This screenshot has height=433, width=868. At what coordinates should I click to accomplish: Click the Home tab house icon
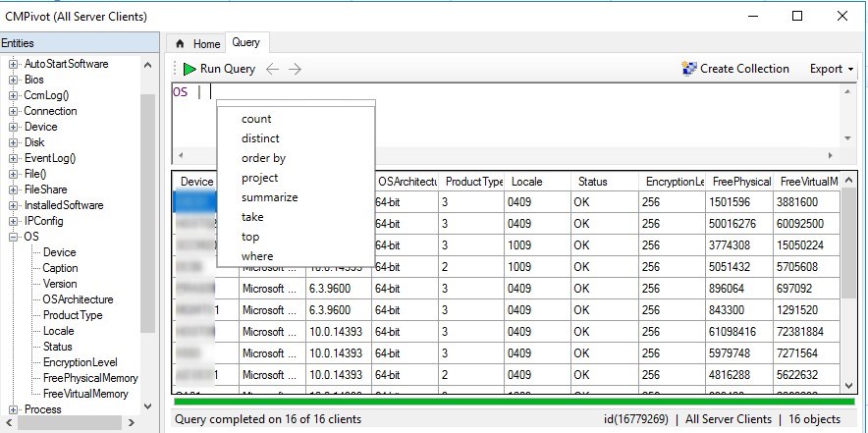click(180, 44)
